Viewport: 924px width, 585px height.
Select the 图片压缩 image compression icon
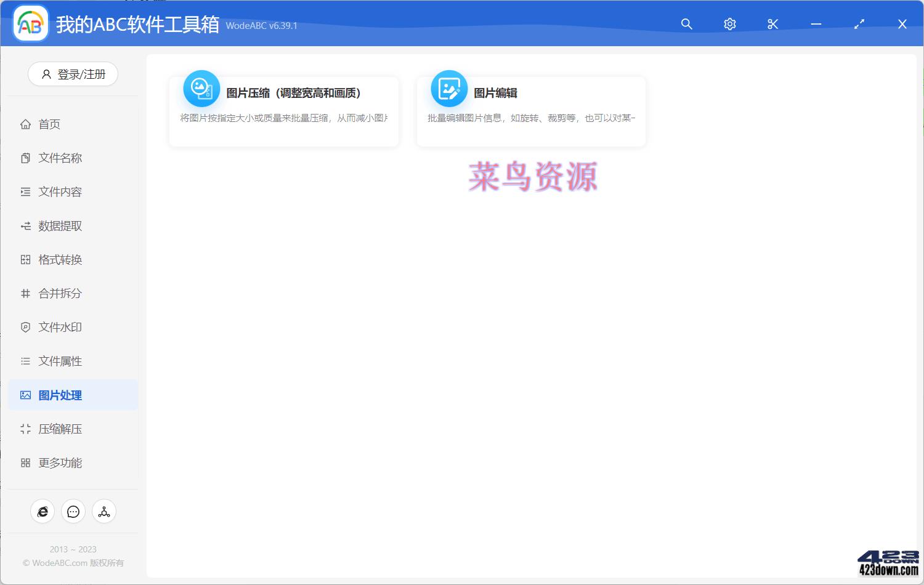coord(201,88)
